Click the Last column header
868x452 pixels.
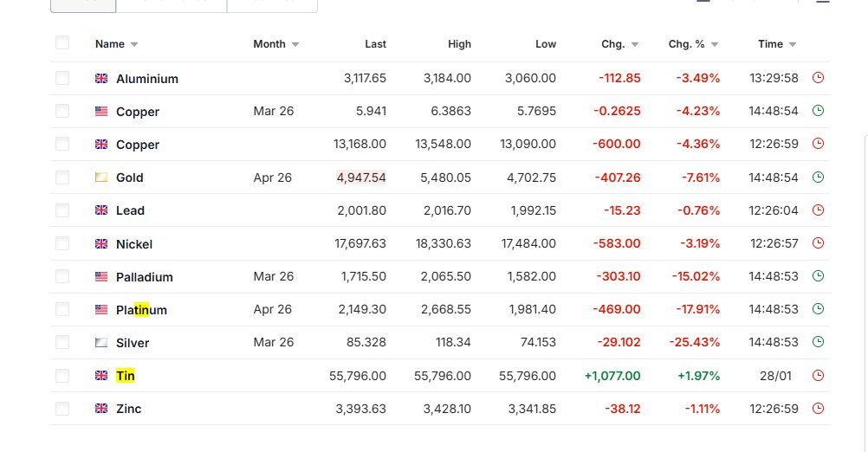pyautogui.click(x=375, y=44)
